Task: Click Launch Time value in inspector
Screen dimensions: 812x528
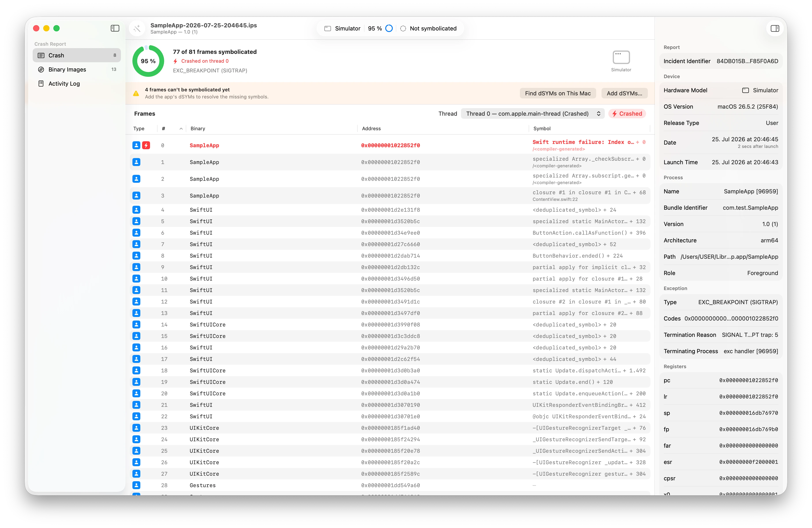Action: [x=745, y=162]
